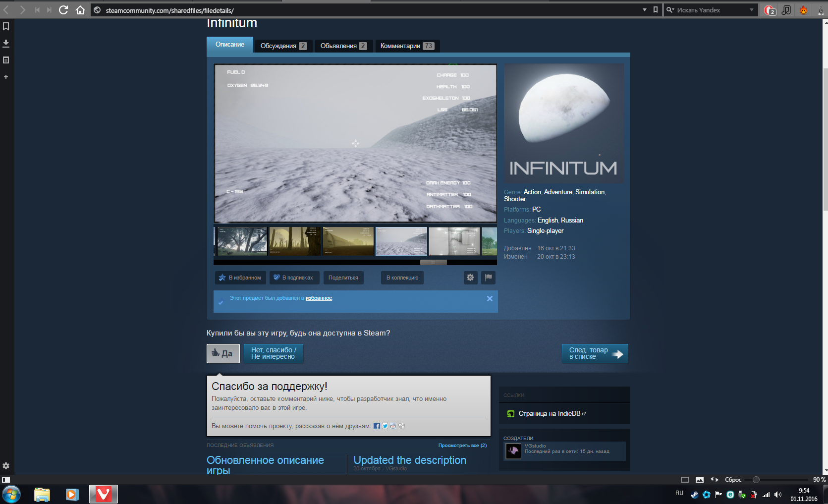Open the item settings gear button
This screenshot has height=504, width=828.
470,278
